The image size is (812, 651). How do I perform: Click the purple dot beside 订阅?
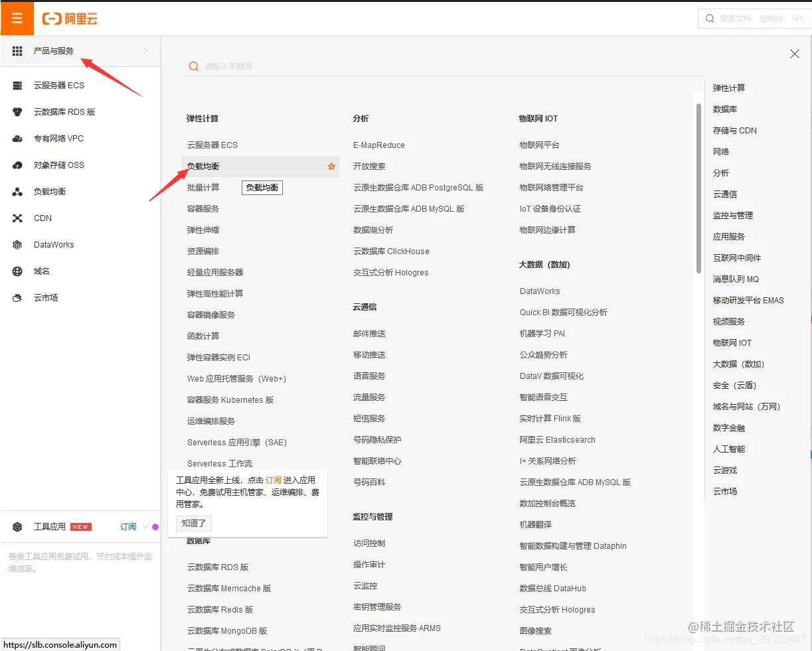pos(155,527)
